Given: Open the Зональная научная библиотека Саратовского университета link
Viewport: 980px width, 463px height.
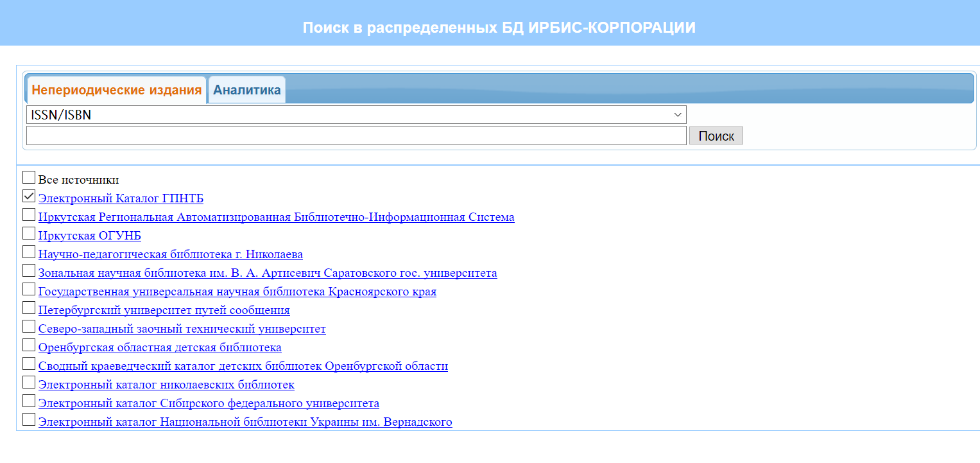Looking at the screenshot, I should [268, 274].
